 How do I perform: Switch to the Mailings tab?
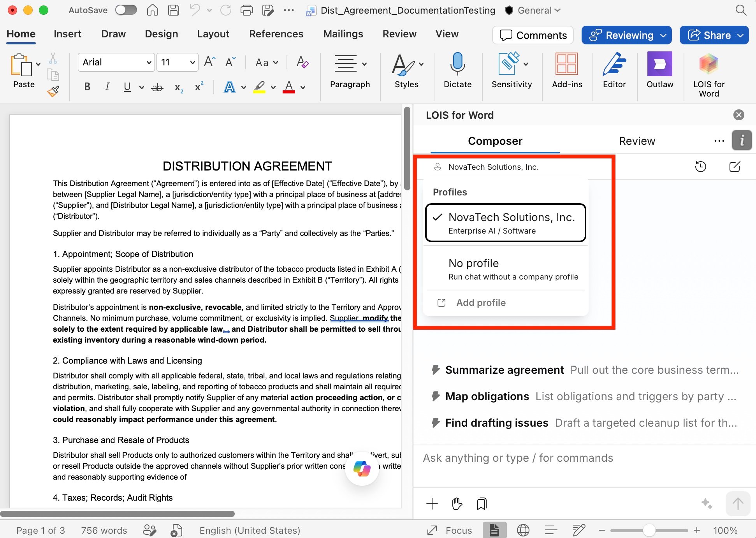coord(343,34)
